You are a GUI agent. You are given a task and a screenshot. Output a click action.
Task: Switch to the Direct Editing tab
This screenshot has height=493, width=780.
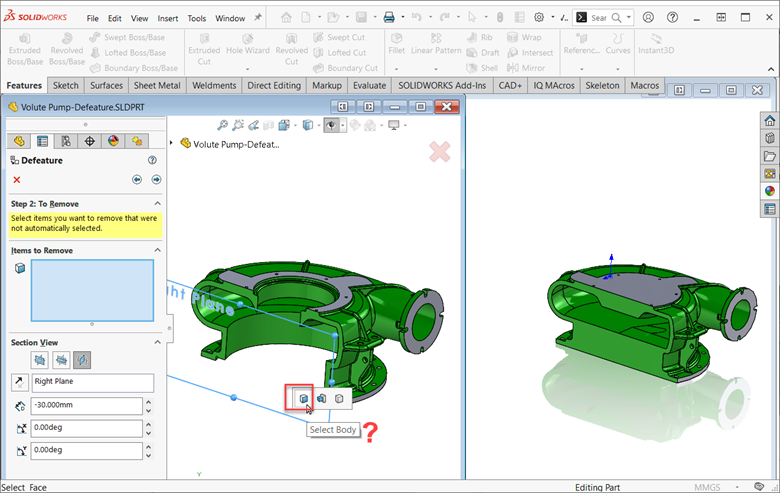point(274,86)
